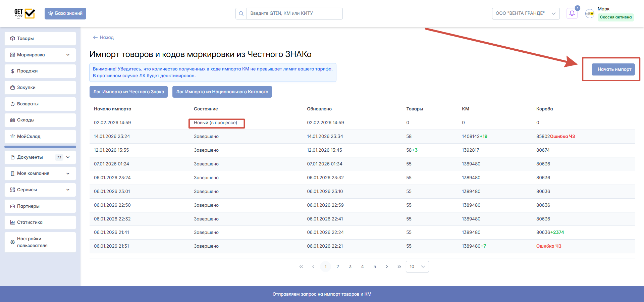Open Лог Импорта из Национального Каталога
The image size is (644, 302).
(222, 92)
